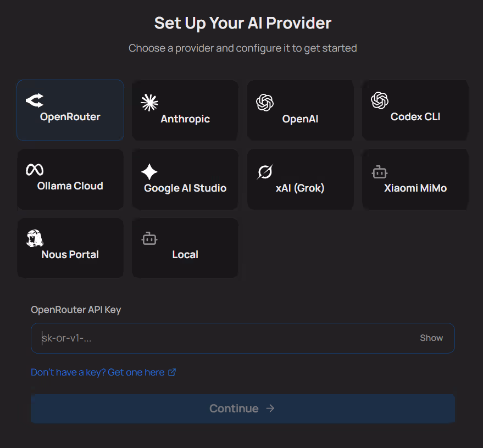483x448 pixels.
Task: Select the Codex CLI provider label
Action: pyautogui.click(x=415, y=117)
